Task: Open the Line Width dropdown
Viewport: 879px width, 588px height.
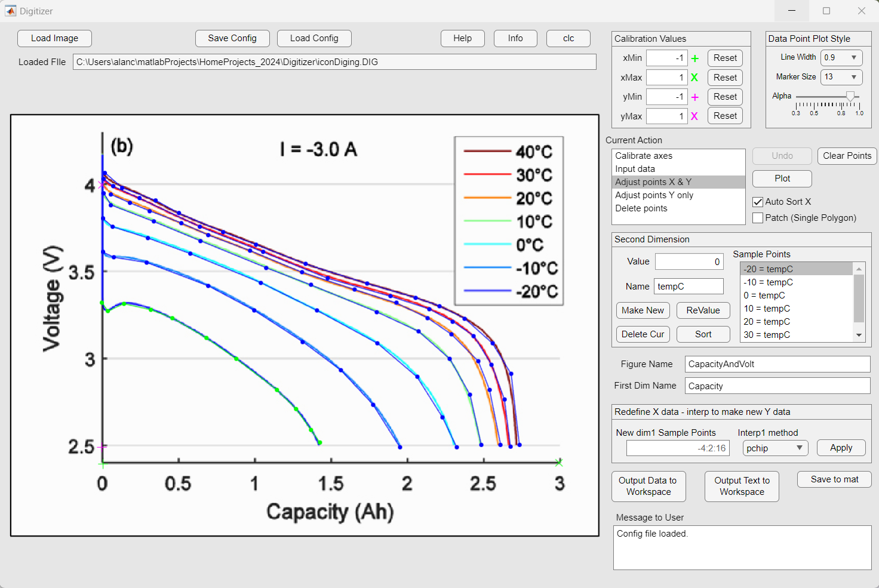Action: [x=841, y=58]
